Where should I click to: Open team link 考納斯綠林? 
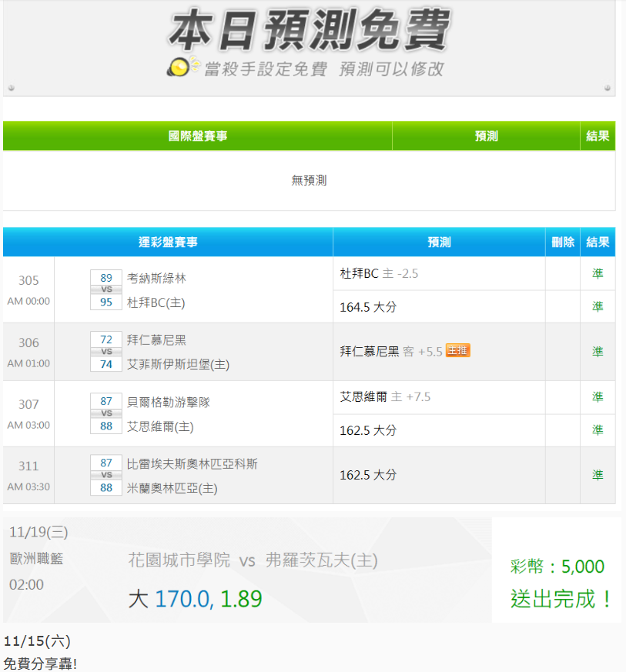click(156, 278)
